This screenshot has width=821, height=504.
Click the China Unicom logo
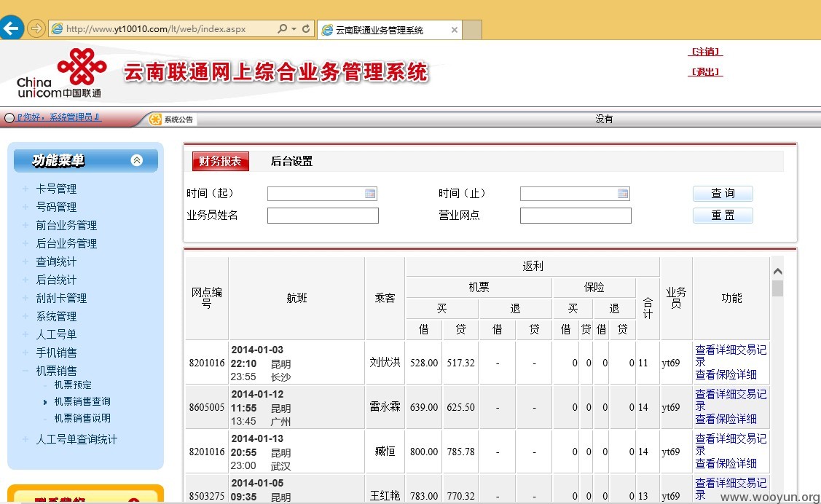(61, 74)
